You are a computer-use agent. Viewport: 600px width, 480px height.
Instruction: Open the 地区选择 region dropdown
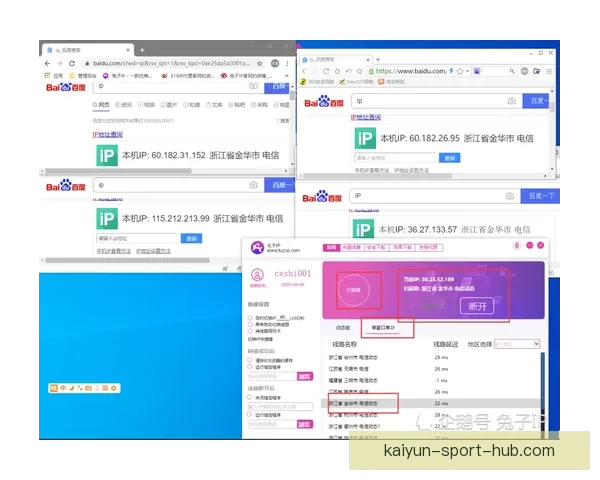tap(517, 344)
